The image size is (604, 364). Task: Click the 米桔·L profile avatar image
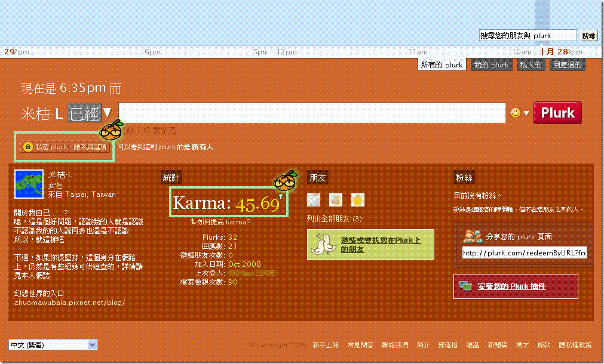click(x=29, y=184)
